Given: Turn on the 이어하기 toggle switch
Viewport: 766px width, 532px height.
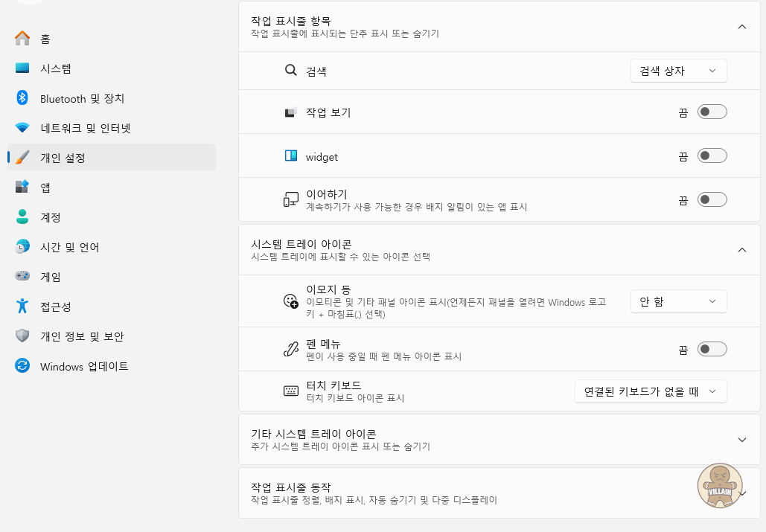Looking at the screenshot, I should point(712,199).
